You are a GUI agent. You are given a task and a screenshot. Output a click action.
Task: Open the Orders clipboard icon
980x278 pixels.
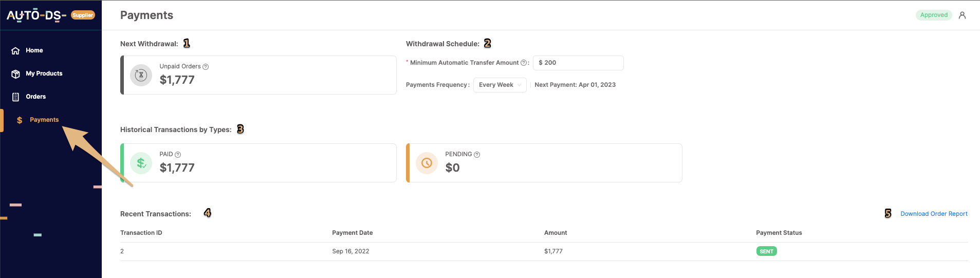pos(15,97)
